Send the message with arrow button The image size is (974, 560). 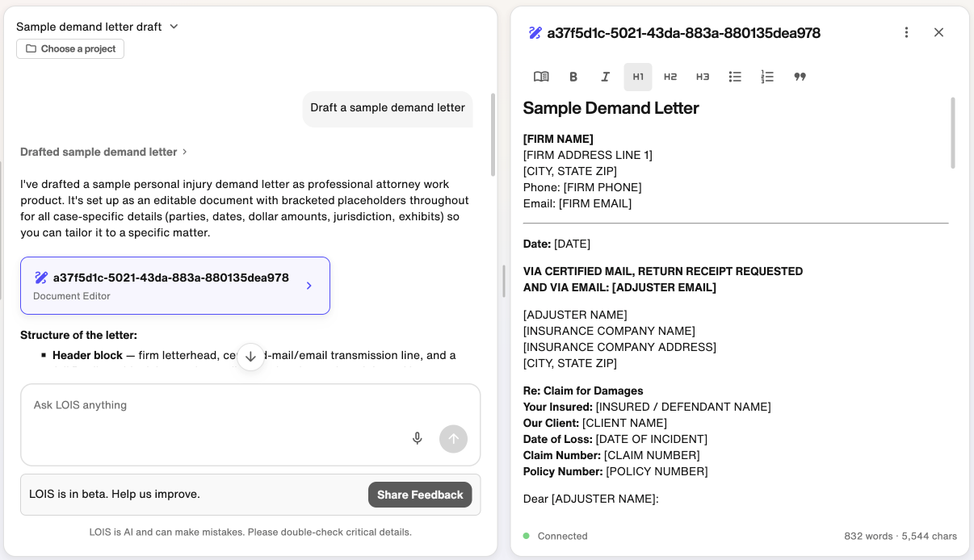click(453, 439)
